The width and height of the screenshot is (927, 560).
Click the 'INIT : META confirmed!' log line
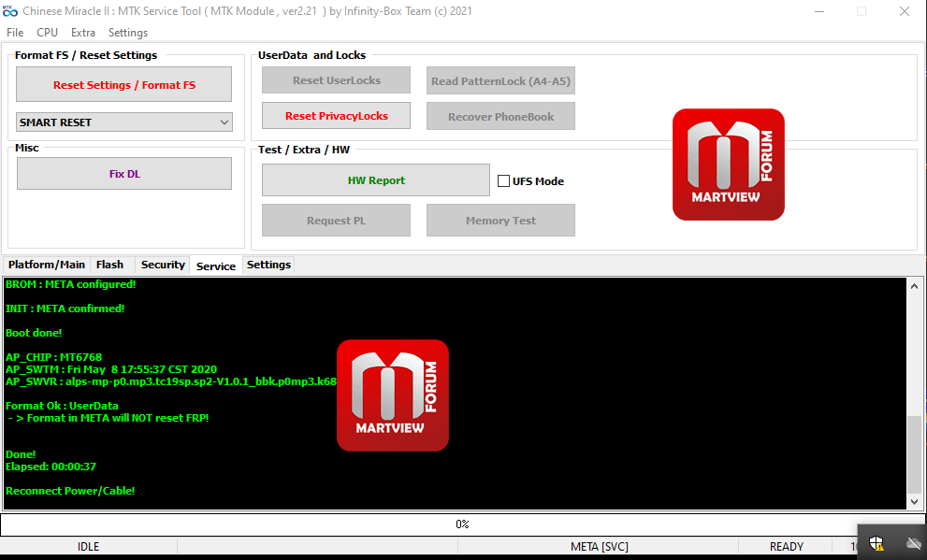65,309
